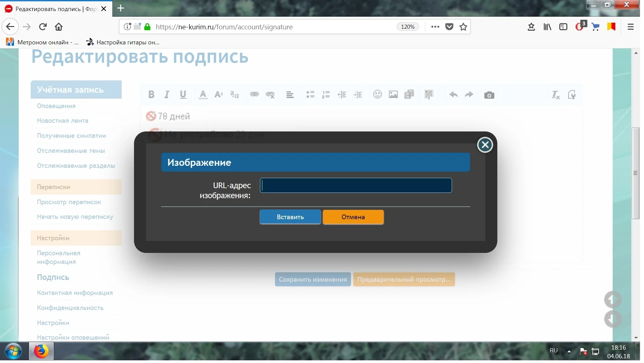Close the image dialog with the X icon
The width and height of the screenshot is (644, 363).
[485, 145]
